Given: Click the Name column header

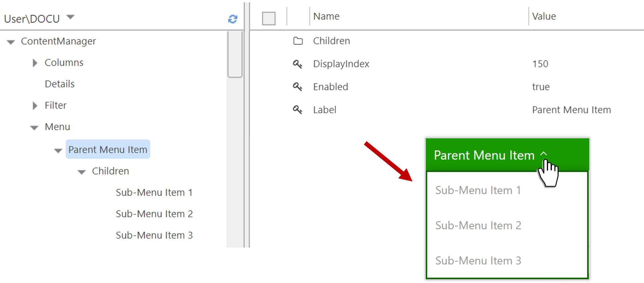Looking at the screenshot, I should tap(326, 16).
